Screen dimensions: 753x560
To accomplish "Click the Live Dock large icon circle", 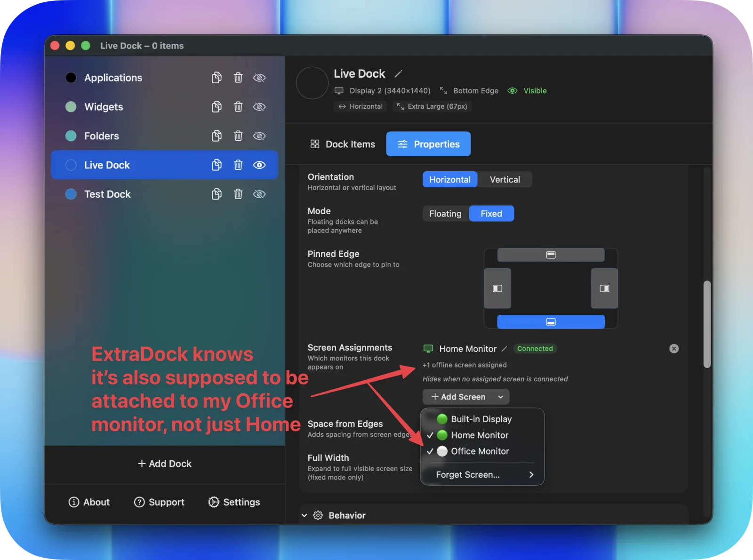I will (312, 83).
